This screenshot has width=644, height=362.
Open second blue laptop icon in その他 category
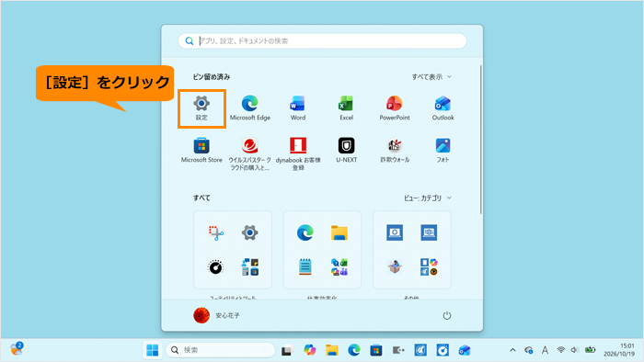click(429, 232)
